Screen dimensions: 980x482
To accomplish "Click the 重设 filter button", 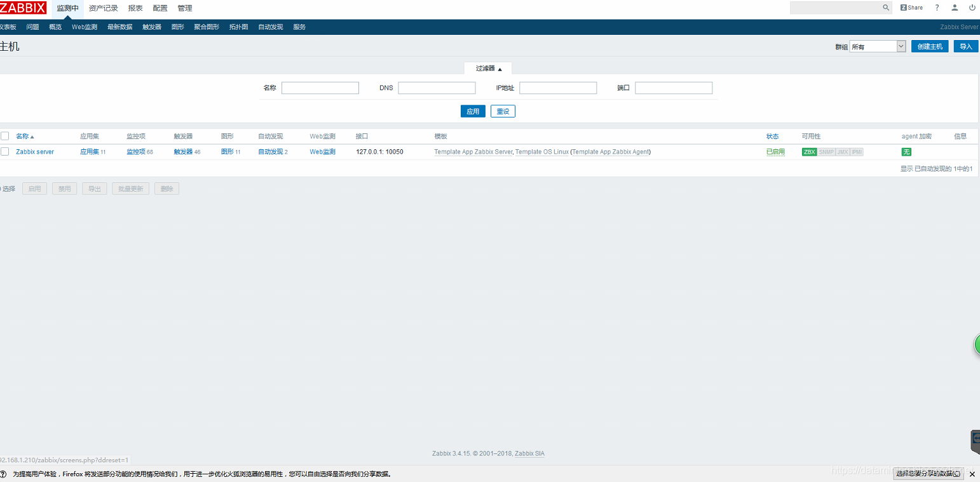I will tap(503, 111).
